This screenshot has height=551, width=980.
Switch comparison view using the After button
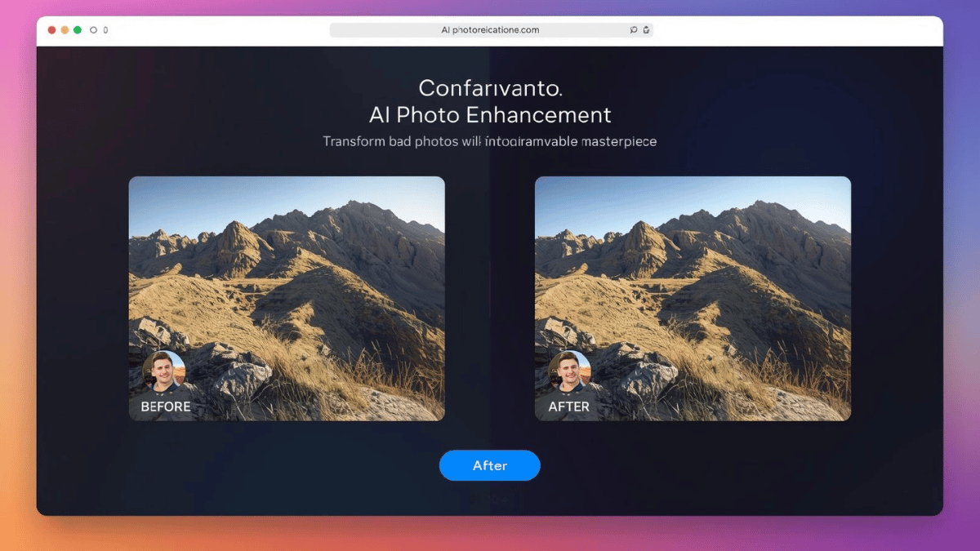tap(490, 465)
